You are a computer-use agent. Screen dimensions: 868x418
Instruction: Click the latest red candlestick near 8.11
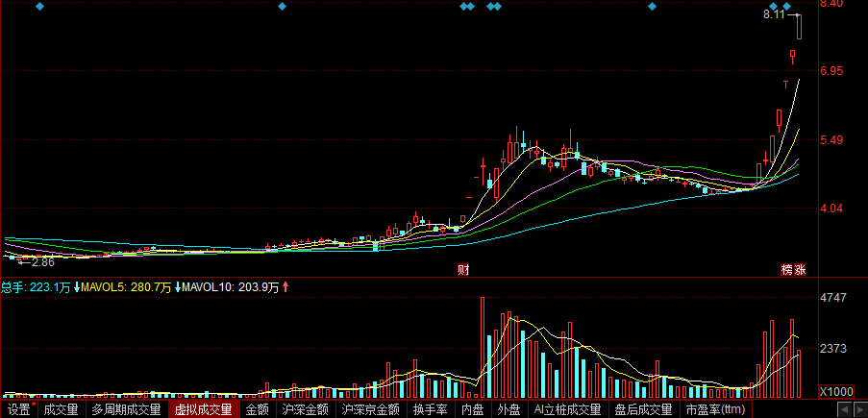[800, 27]
